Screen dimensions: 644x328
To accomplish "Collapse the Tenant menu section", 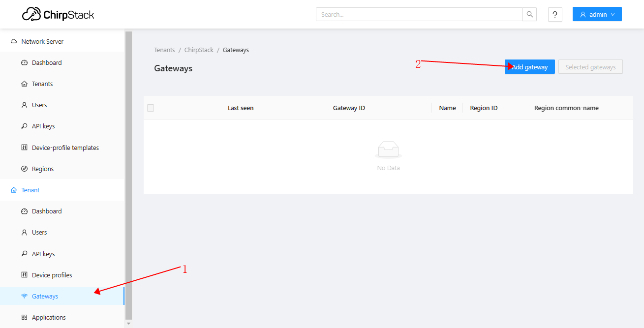I will (x=31, y=190).
